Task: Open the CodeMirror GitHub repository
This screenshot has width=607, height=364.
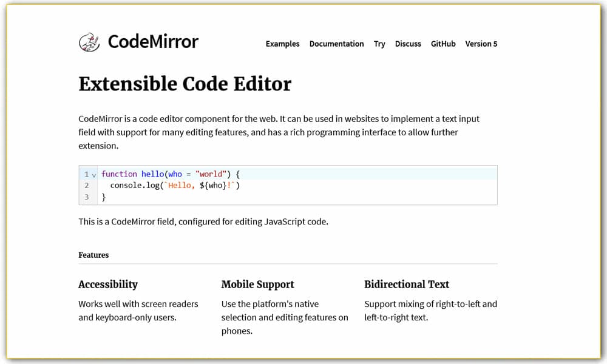Action: pyautogui.click(x=443, y=44)
